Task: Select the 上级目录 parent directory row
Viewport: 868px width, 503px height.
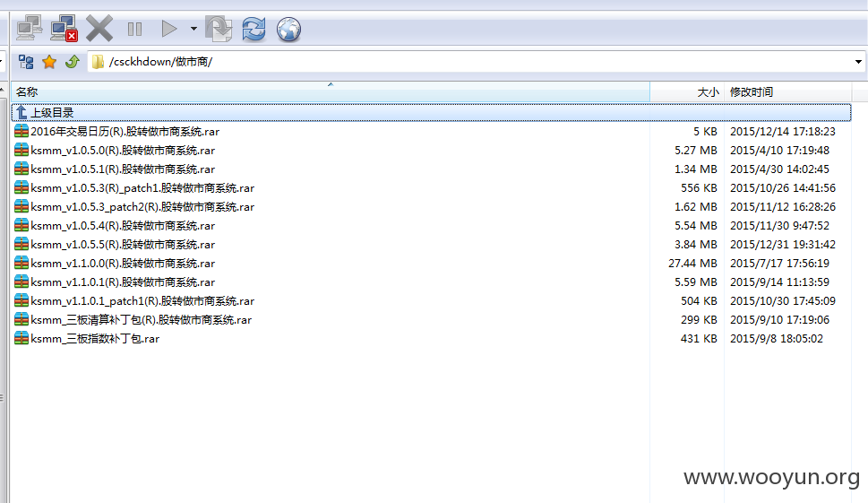Action: [x=431, y=112]
